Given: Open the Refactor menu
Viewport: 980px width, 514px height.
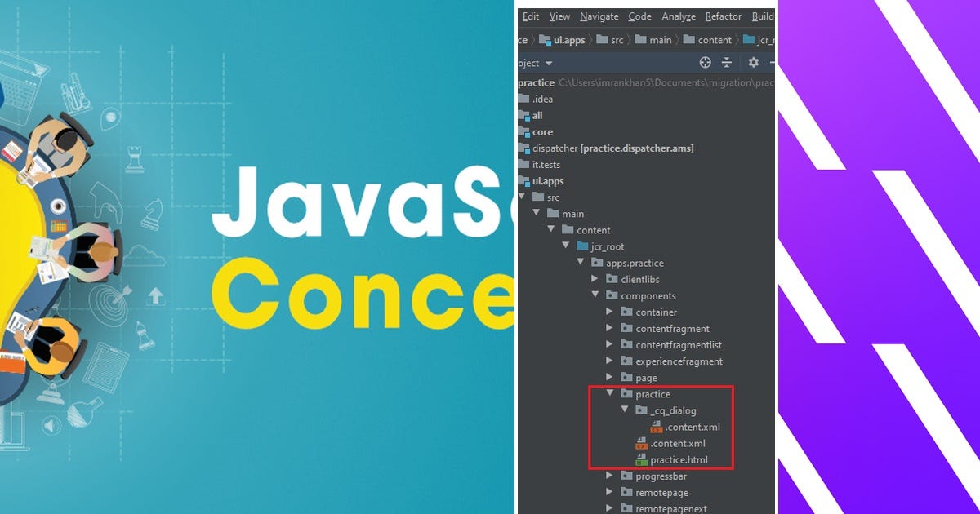Looking at the screenshot, I should [724, 16].
